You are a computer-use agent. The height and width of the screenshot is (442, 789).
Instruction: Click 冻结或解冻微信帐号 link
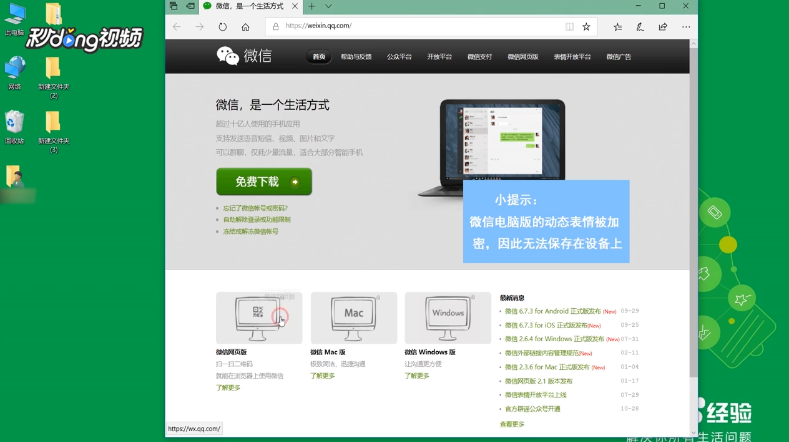(251, 232)
